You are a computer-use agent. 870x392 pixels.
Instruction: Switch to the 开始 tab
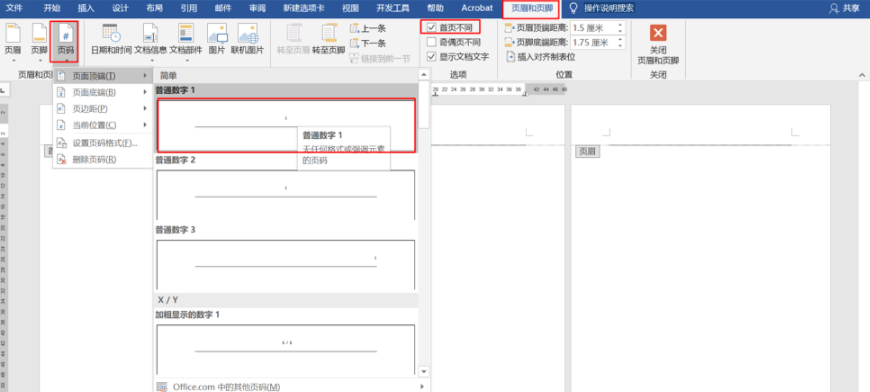pos(52,8)
